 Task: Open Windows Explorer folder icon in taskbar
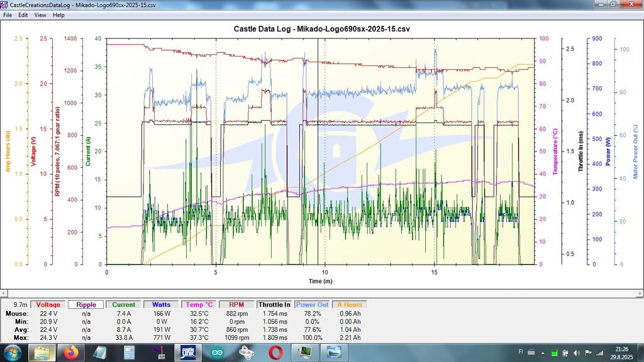tap(42, 353)
